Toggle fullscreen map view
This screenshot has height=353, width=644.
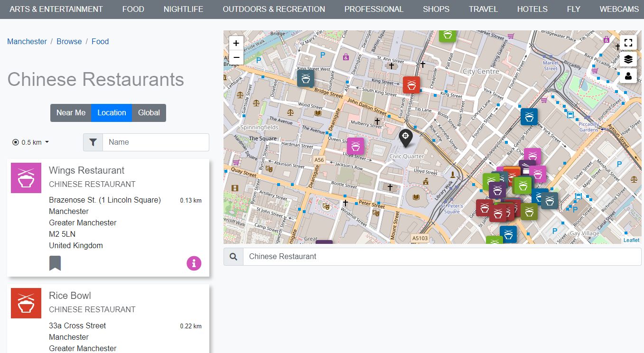628,43
